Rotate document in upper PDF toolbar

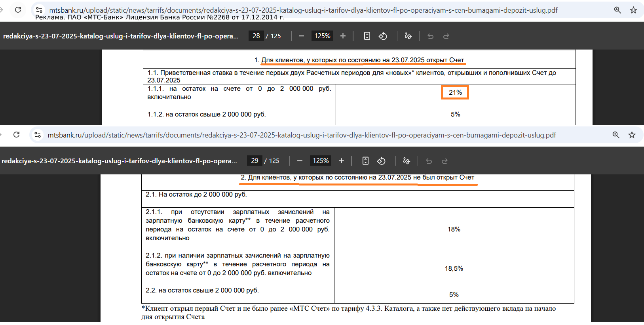tap(383, 36)
